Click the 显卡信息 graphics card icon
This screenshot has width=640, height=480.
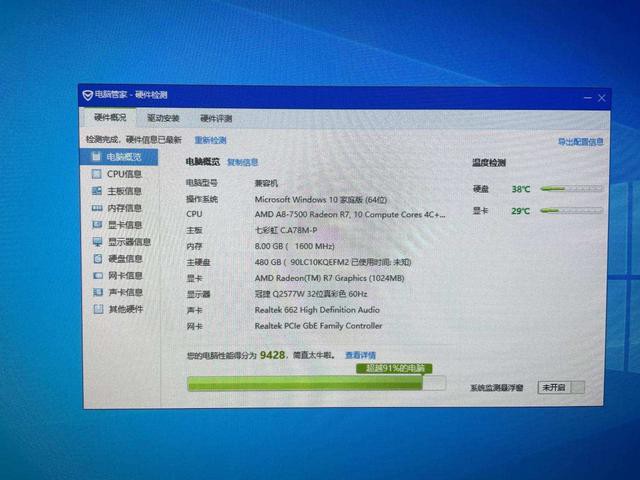point(97,224)
